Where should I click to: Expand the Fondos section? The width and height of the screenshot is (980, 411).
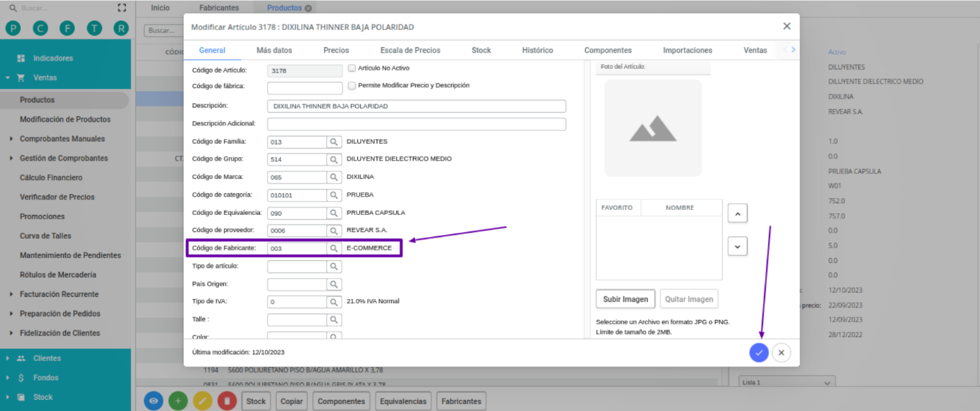(8, 378)
